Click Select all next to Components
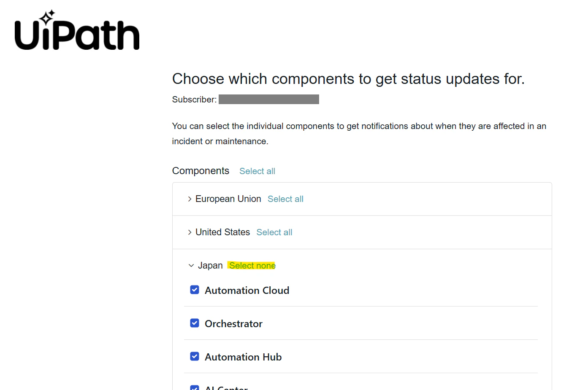Screen dimensions: 588x390 point(257,171)
